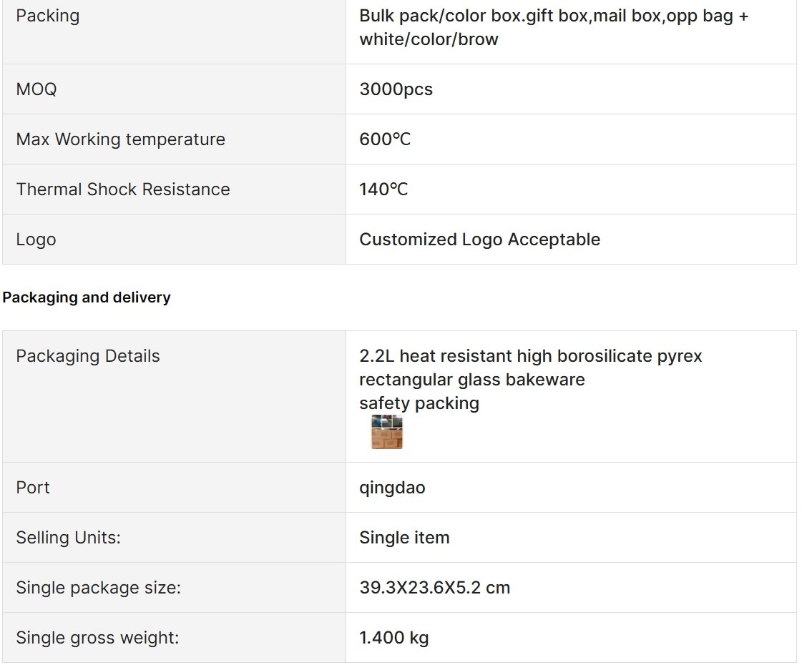Screen dimensions: 812x670
Task: Click the MOQ label
Action: 36,89
